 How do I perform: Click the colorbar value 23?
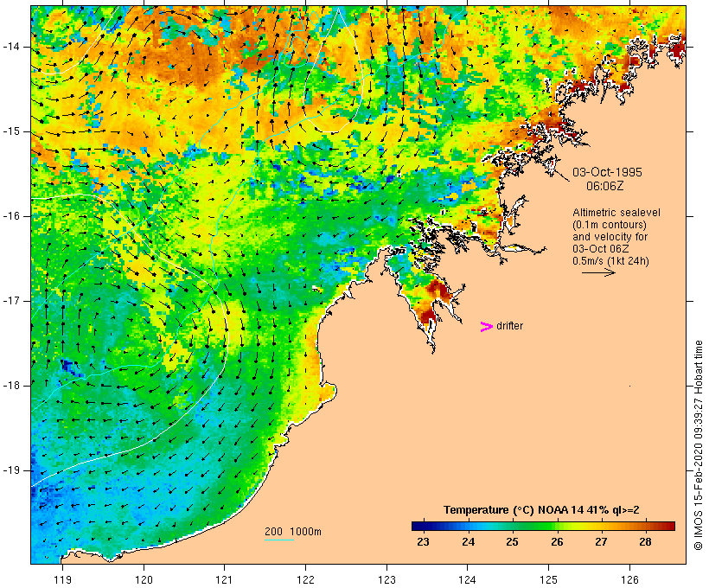coord(423,542)
